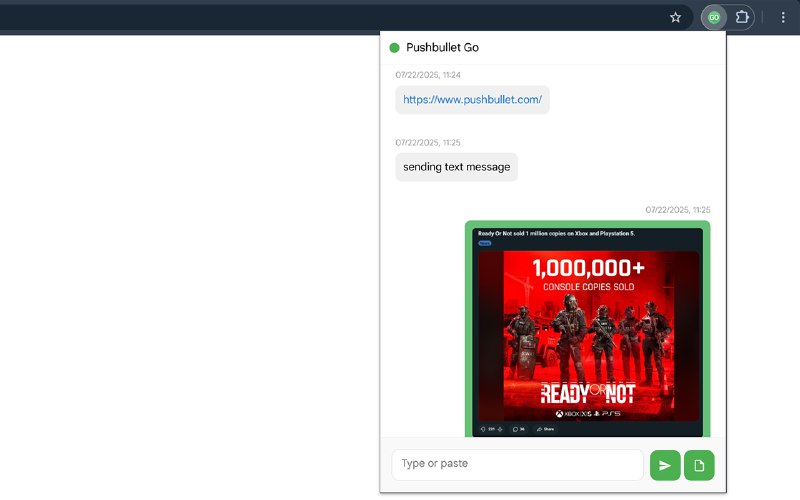Click the green send message arrow button
The image size is (800, 500).
(665, 465)
